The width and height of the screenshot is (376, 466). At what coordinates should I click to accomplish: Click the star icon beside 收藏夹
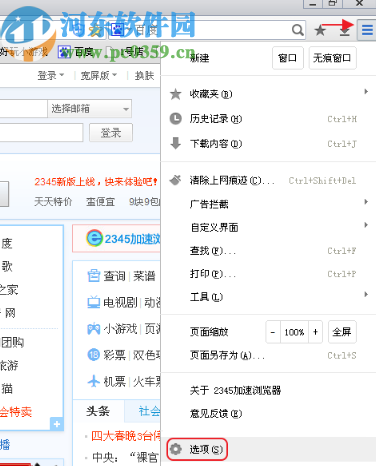[x=175, y=94]
